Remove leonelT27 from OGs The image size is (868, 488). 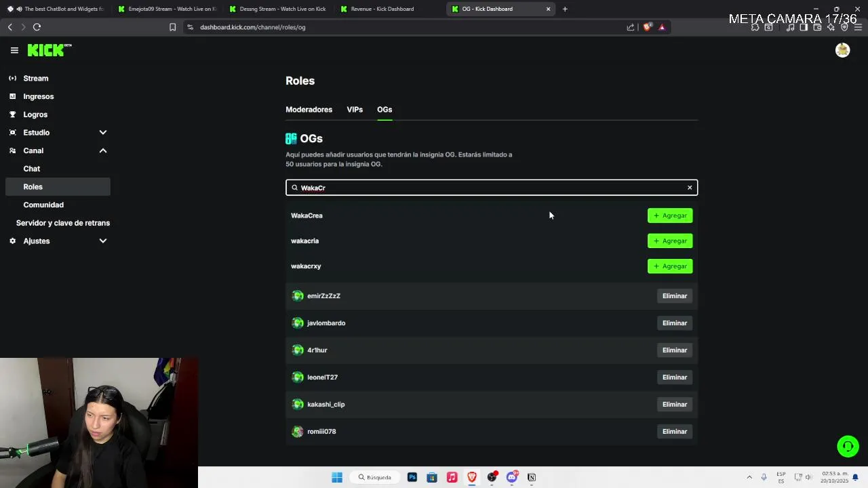675,378
